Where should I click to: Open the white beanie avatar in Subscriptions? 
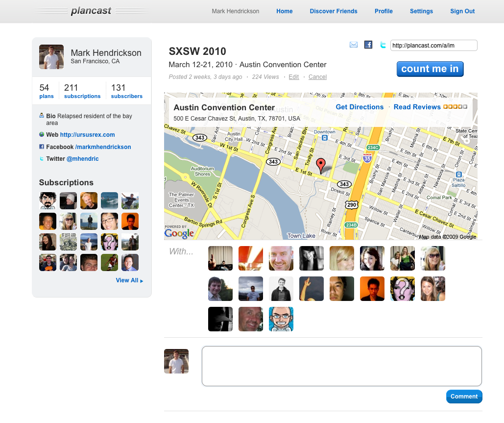pos(68,201)
